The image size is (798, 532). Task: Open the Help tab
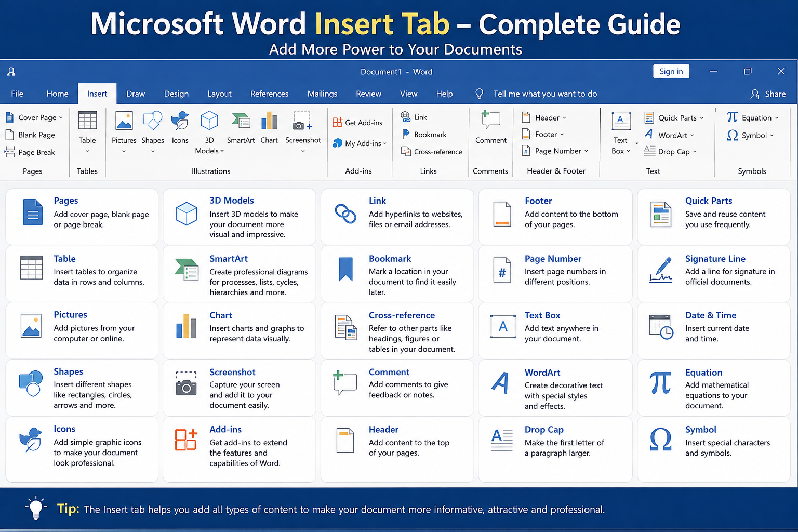click(x=444, y=94)
